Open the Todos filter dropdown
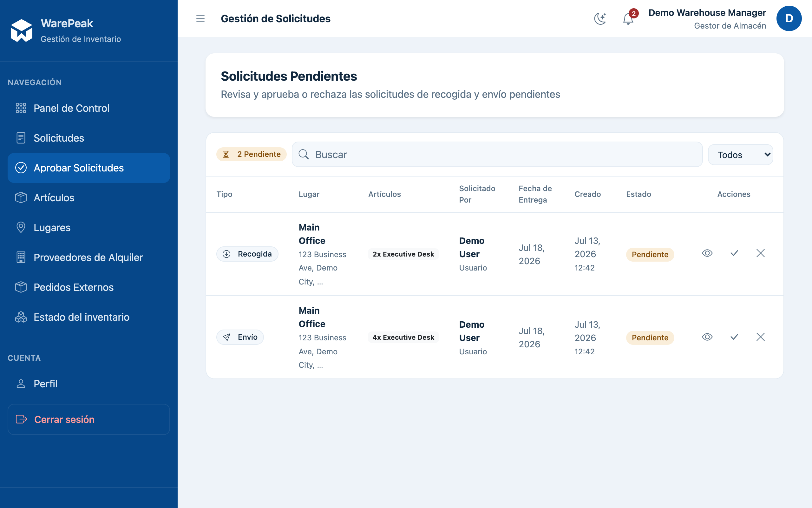 click(740, 155)
